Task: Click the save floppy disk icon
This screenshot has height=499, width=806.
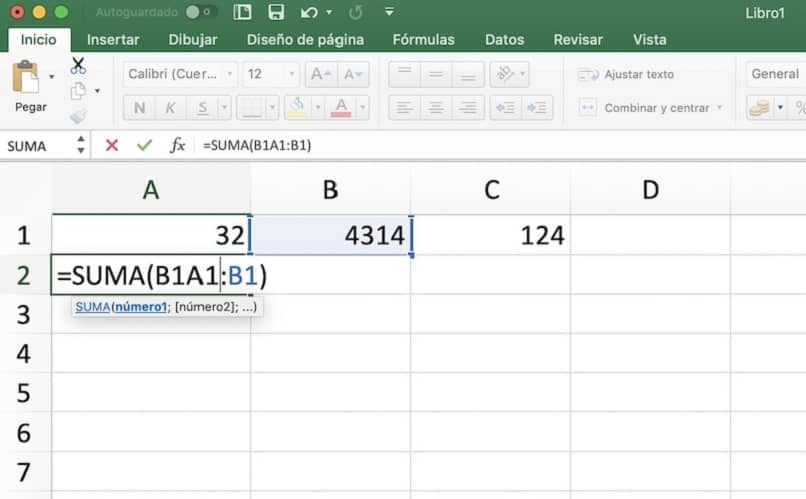Action: (277, 12)
